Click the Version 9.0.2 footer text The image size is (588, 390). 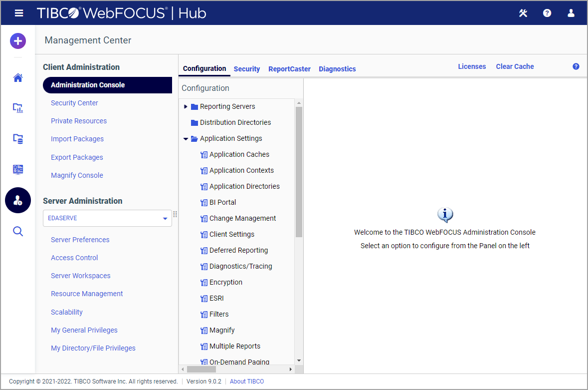(204, 382)
